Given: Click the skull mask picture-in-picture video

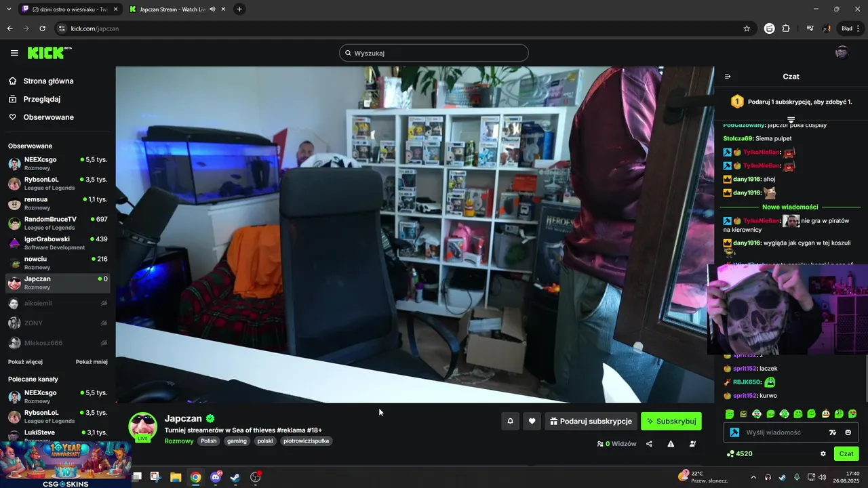Looking at the screenshot, I should tap(787, 309).
